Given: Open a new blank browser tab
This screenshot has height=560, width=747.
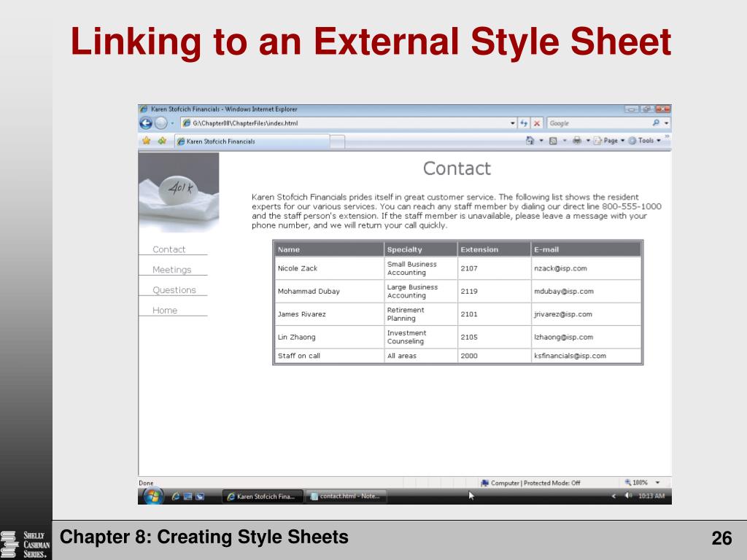Looking at the screenshot, I should [x=337, y=141].
